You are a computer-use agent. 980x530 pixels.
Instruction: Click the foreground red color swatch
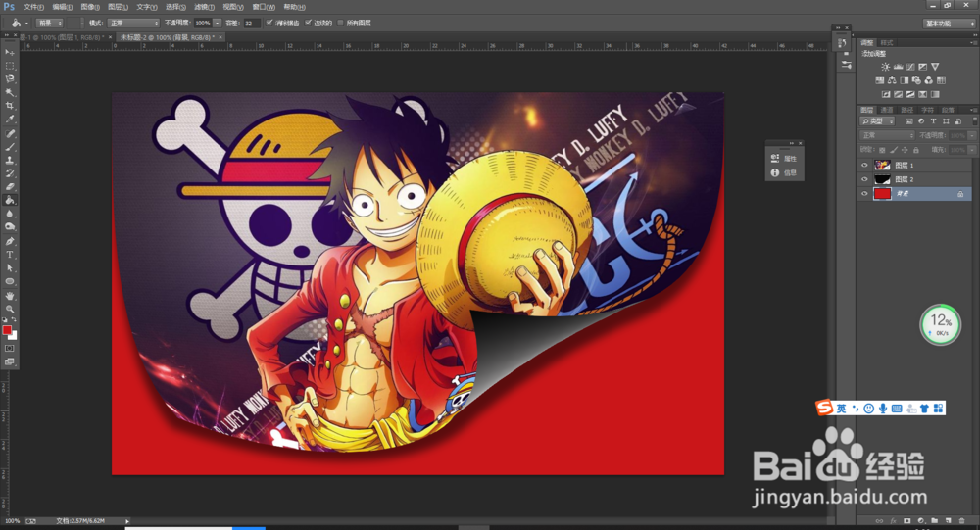[6, 330]
